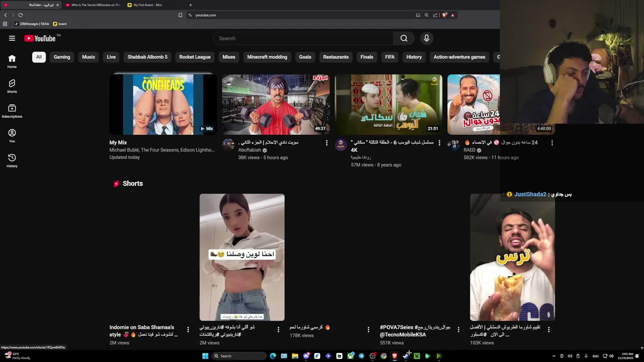Open options for the 178K views short

click(368, 330)
